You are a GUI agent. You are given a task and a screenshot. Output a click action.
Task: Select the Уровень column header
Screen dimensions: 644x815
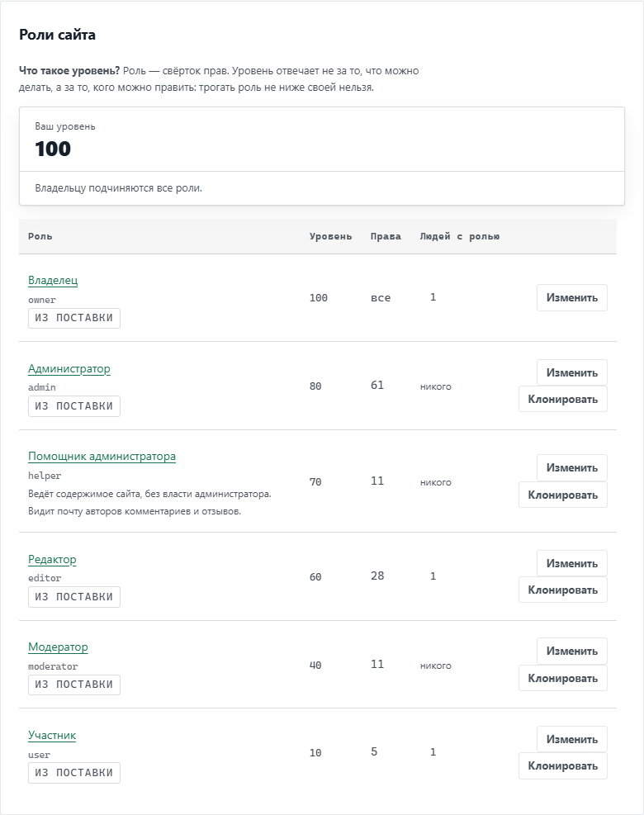coord(330,236)
